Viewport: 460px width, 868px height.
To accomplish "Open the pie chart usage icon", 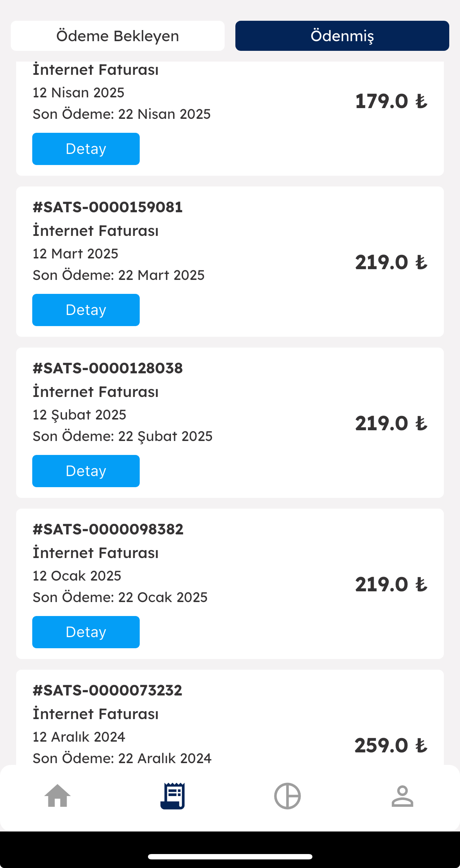I will 287,796.
